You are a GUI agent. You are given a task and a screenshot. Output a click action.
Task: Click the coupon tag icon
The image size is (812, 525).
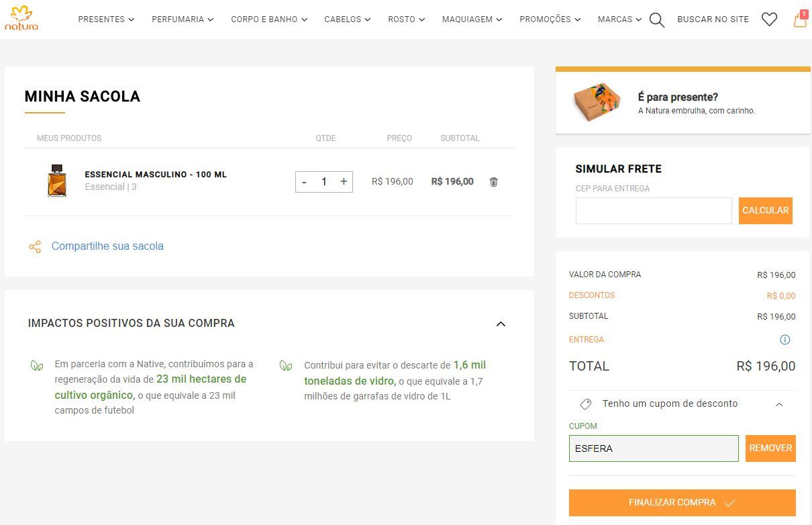pyautogui.click(x=586, y=404)
